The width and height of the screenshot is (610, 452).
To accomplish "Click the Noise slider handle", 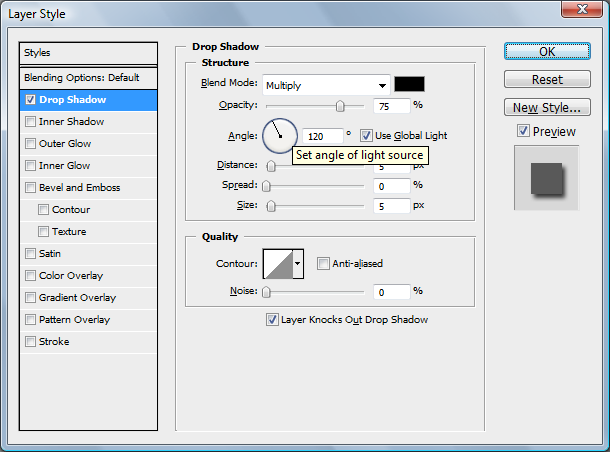I will [266, 292].
